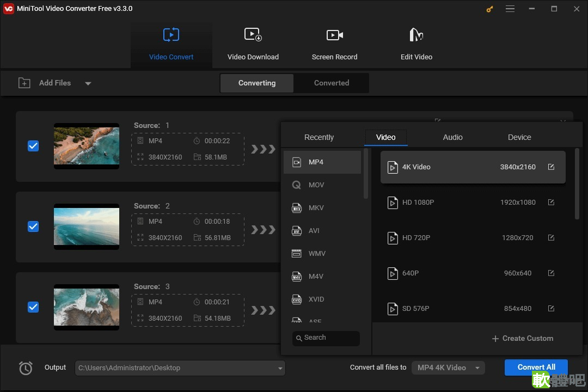Image resolution: width=588 pixels, height=392 pixels.
Task: Choose the WMV format icon
Action: (297, 254)
